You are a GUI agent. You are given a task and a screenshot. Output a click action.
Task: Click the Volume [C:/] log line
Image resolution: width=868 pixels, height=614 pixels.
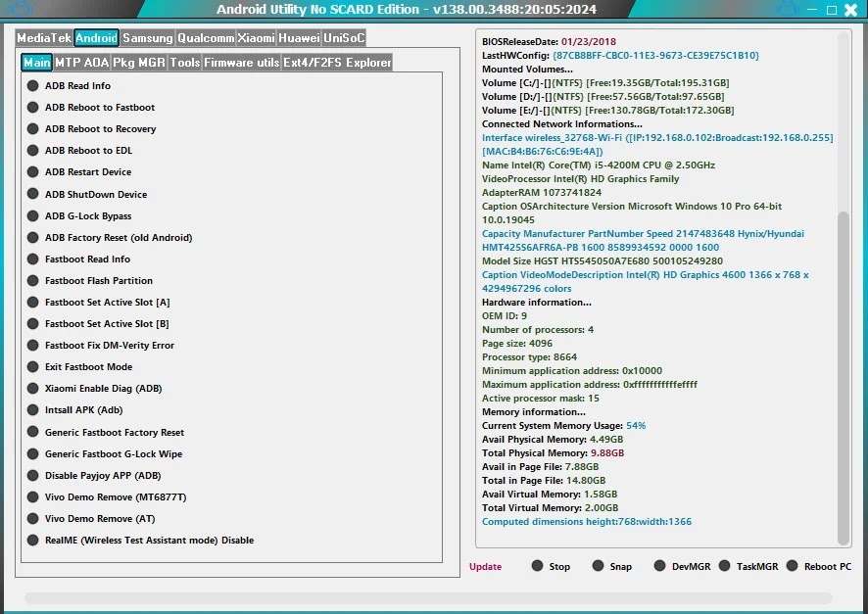tap(605, 83)
